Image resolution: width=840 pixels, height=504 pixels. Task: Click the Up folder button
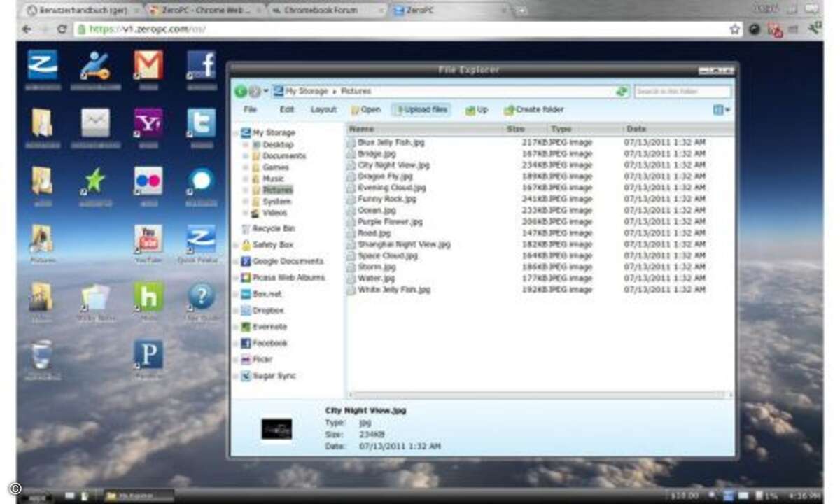tap(477, 110)
